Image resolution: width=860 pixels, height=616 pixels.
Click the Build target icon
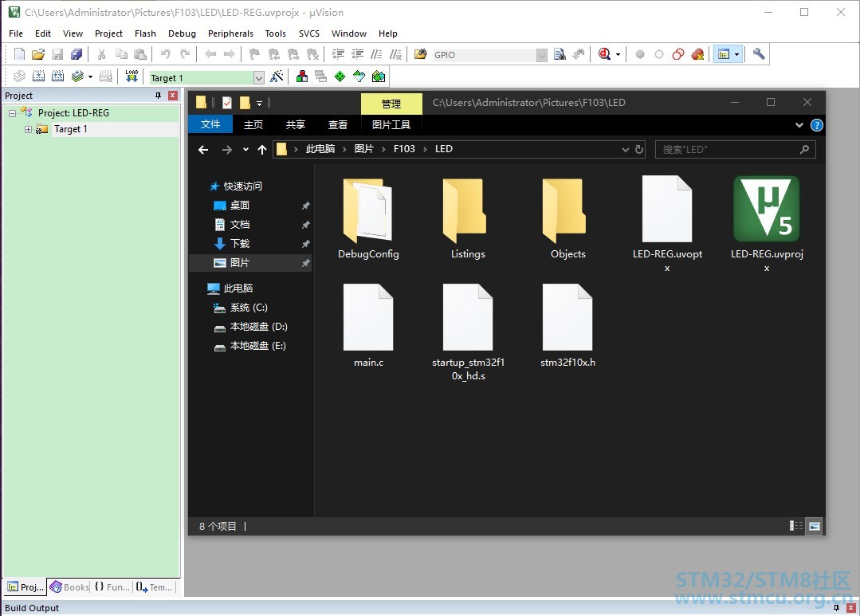pyautogui.click(x=38, y=77)
